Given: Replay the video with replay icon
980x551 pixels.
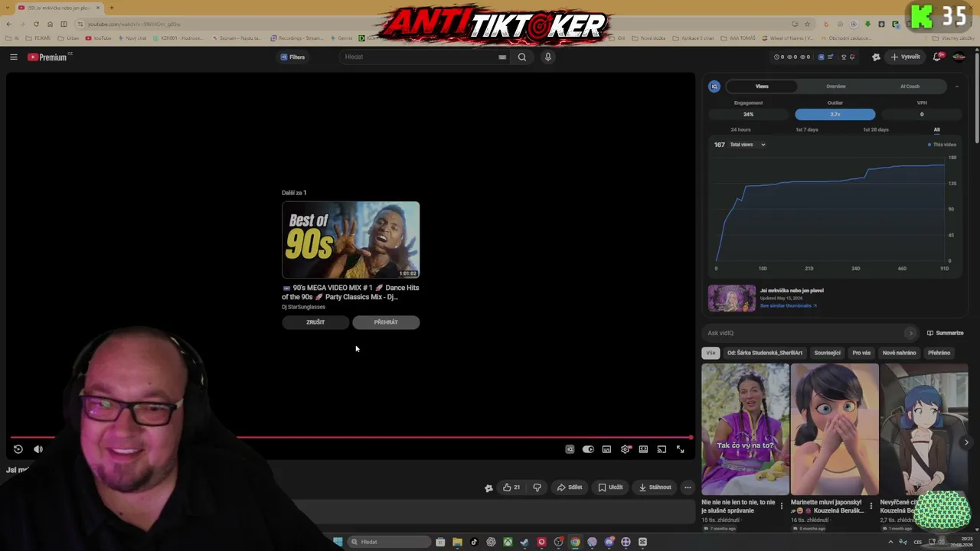Looking at the screenshot, I should (18, 449).
